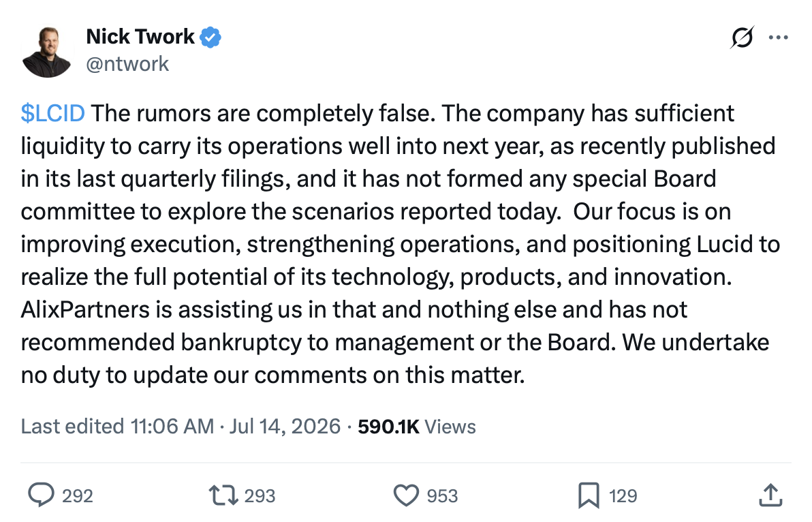This screenshot has height=522, width=812.
Task: Click the tweet text mentioning AlixPartners
Action: (x=401, y=244)
